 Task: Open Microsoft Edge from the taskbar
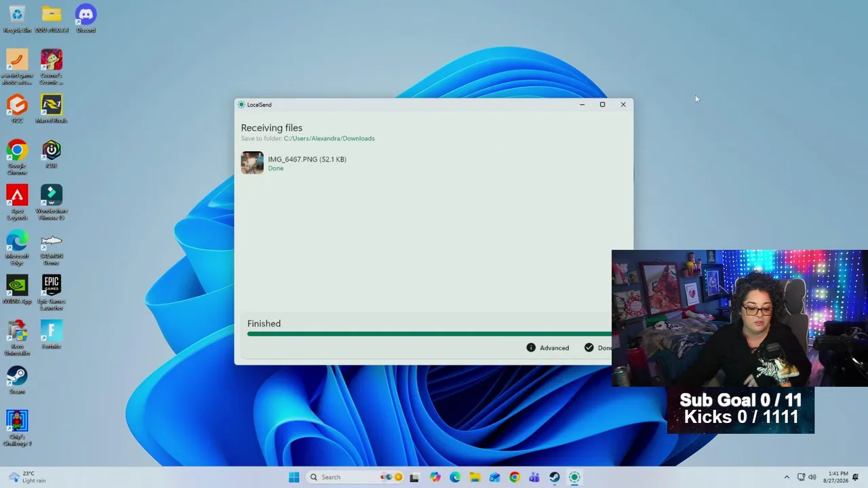click(455, 477)
